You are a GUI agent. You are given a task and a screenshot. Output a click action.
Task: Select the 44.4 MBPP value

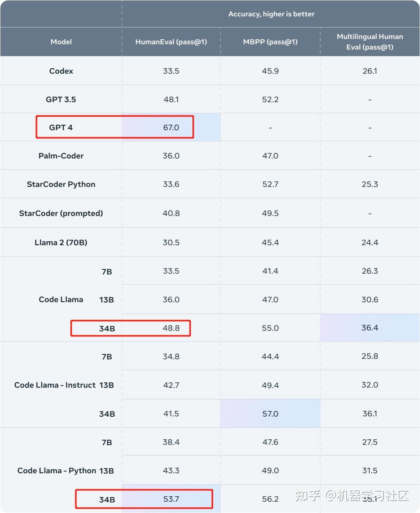270,357
